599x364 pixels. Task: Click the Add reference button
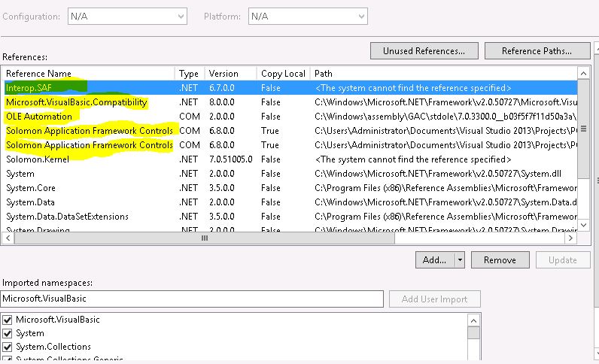(x=435, y=260)
